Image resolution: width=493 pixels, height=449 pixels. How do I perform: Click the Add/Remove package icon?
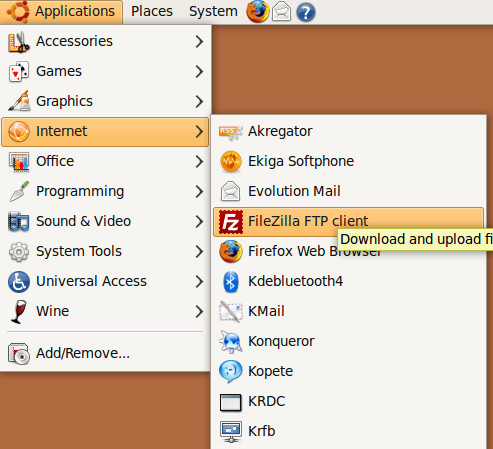[x=19, y=354]
